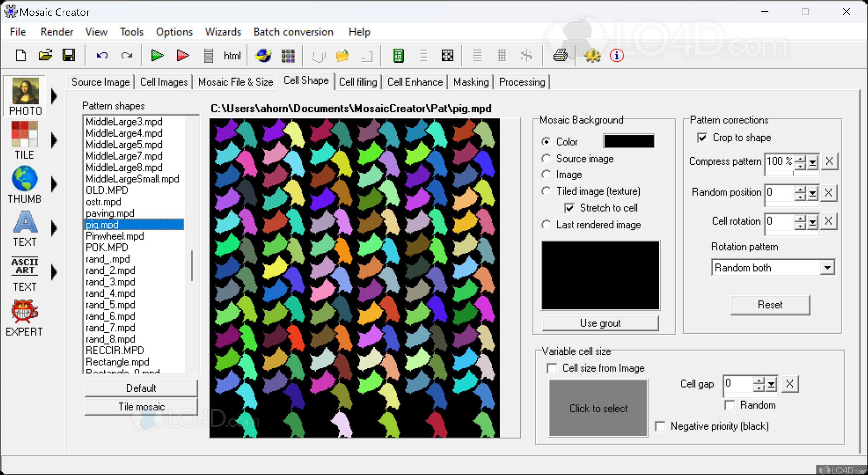
Task: Open the html export tool
Action: [x=232, y=55]
